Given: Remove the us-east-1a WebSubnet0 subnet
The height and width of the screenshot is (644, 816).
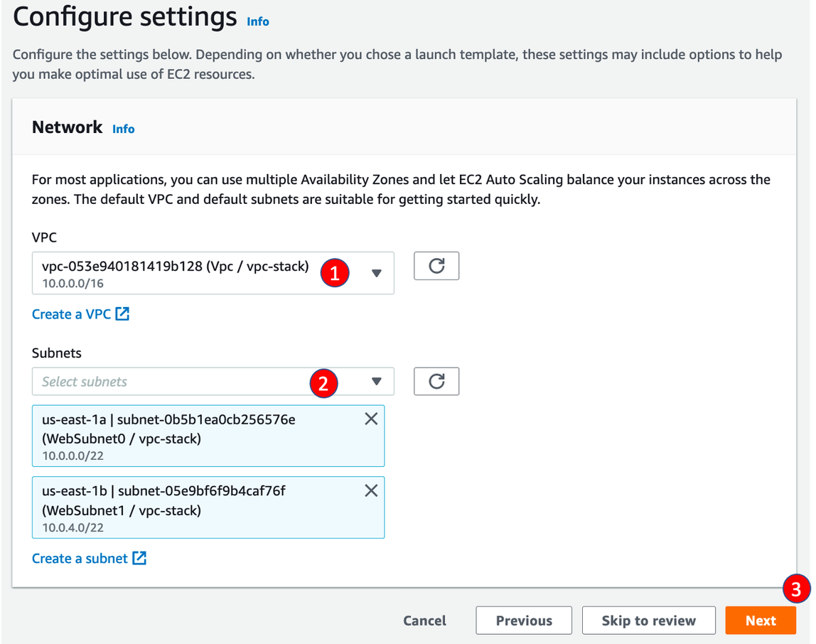Looking at the screenshot, I should click(370, 419).
